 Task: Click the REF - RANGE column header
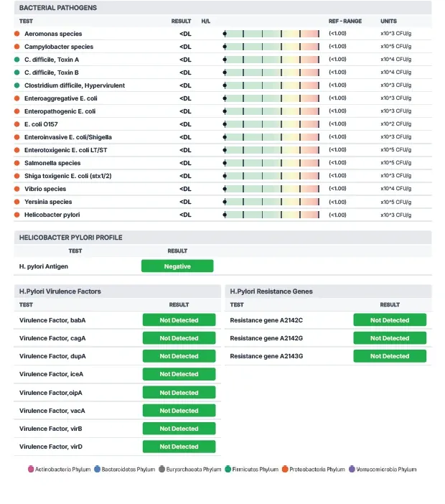coord(345,22)
